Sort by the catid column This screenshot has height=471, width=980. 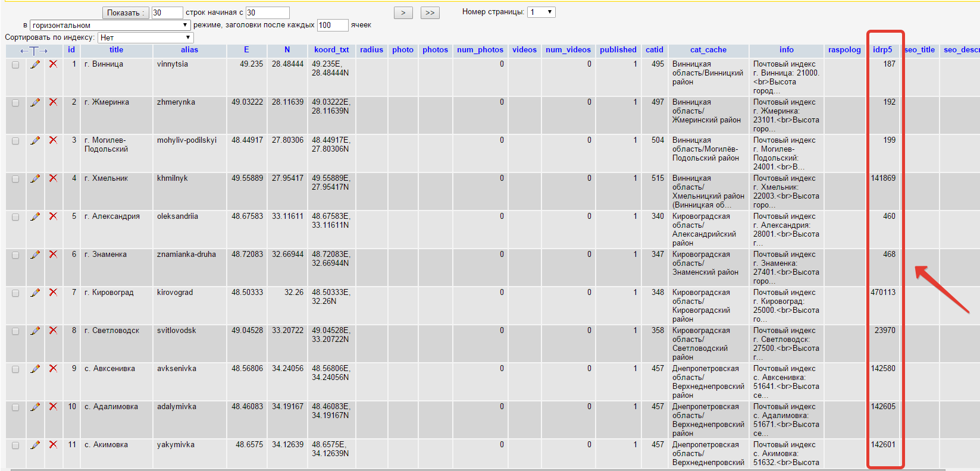pyautogui.click(x=655, y=50)
